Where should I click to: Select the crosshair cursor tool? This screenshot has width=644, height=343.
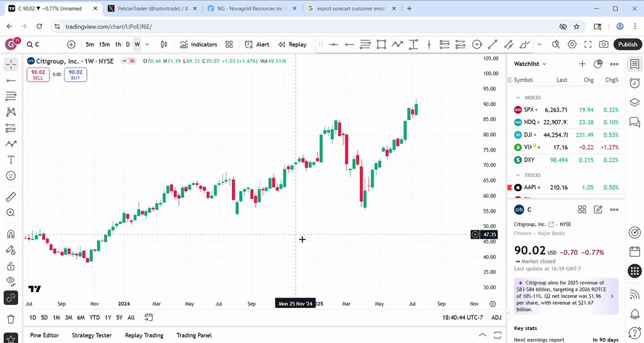click(x=11, y=65)
